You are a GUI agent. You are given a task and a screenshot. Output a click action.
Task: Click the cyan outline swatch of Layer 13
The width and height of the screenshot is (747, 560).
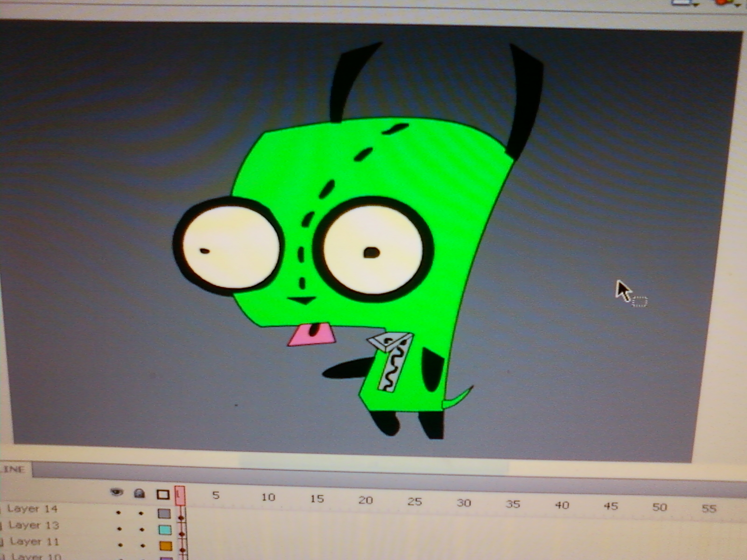165,530
